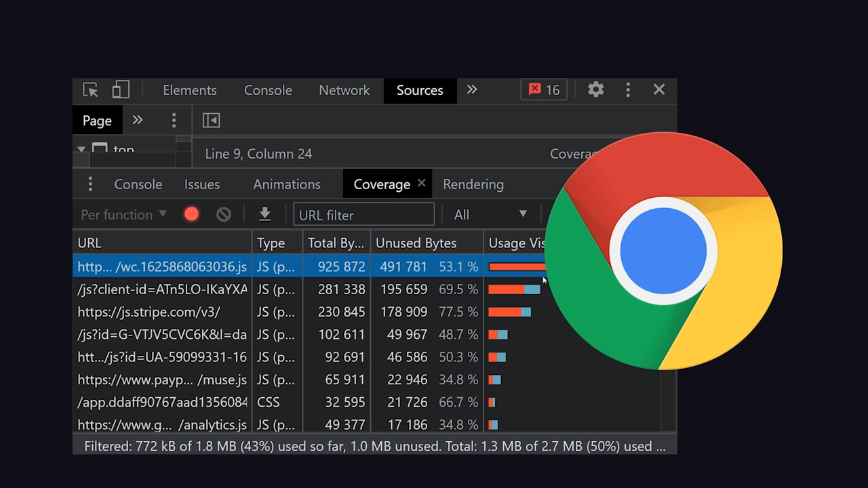Sort by the Unused Bytes column header

coord(427,243)
